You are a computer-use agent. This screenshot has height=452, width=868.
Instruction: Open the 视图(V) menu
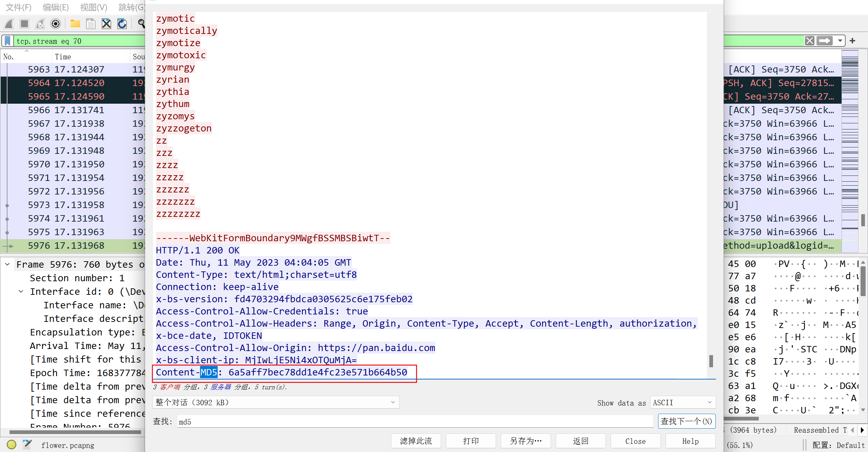94,7
